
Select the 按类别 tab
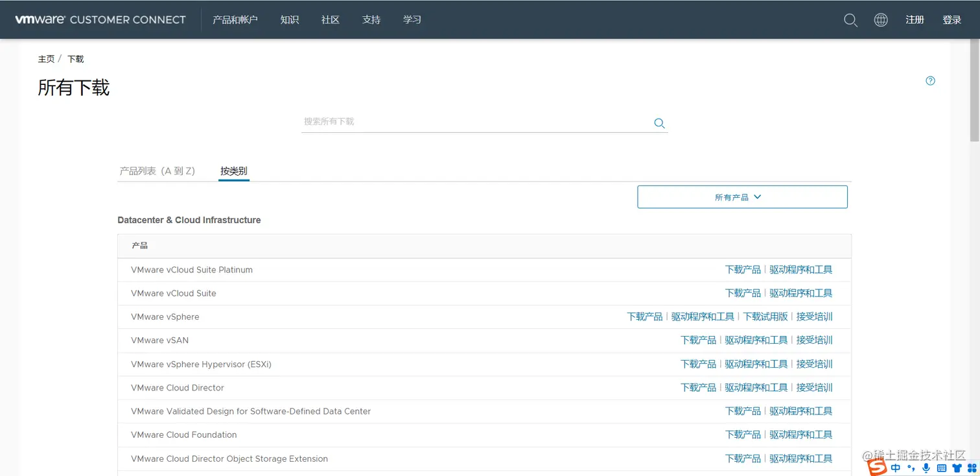coord(234,171)
